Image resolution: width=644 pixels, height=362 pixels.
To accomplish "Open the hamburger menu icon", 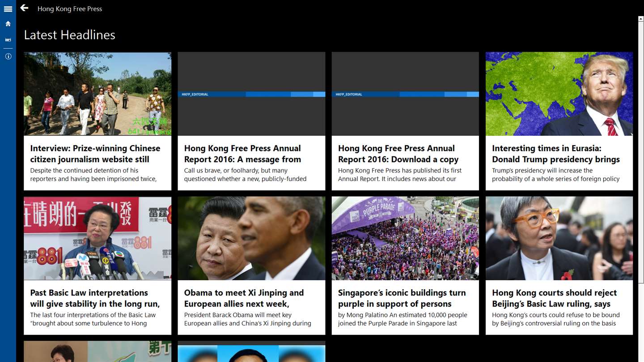I will click(8, 8).
